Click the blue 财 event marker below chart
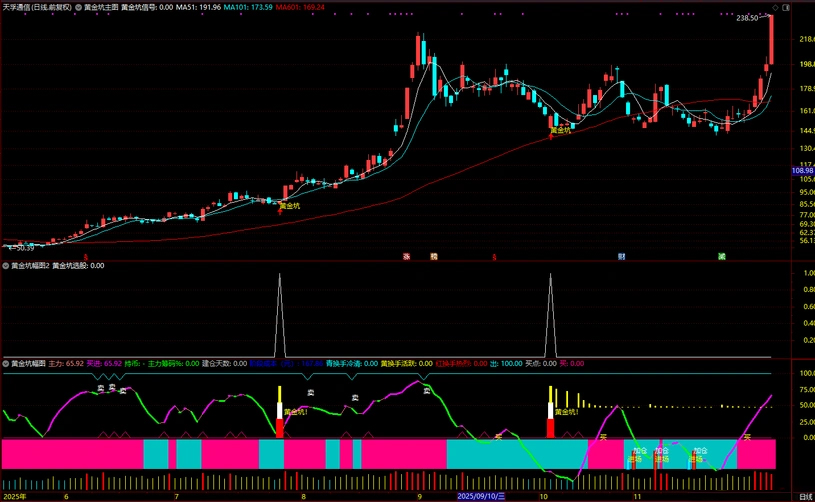The image size is (815, 502). (x=621, y=256)
